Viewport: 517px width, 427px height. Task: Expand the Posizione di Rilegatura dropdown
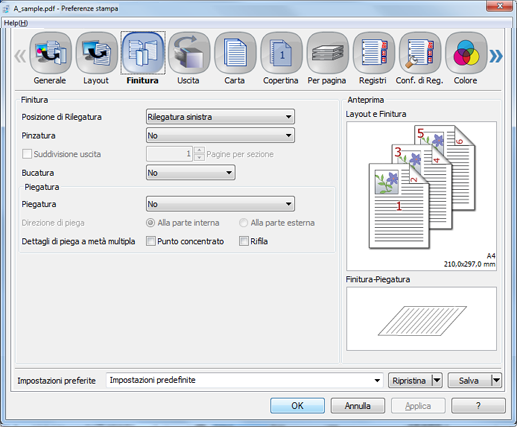220,117
